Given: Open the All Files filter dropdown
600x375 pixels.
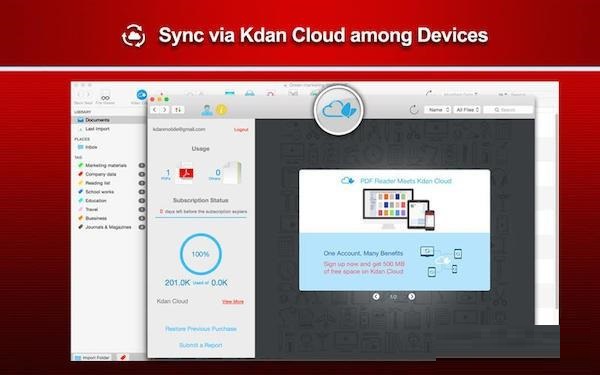Looking at the screenshot, I should [467, 110].
